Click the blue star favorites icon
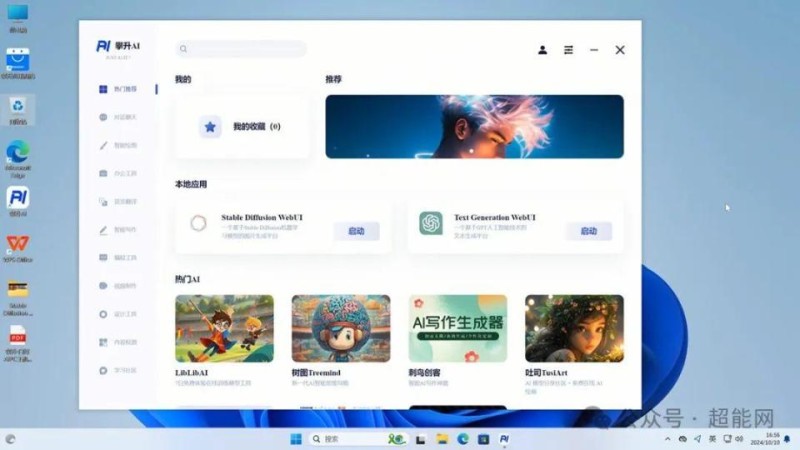 coord(210,127)
